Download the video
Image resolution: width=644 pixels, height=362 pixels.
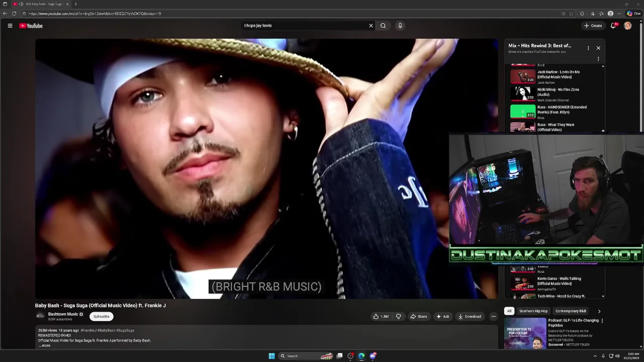click(469, 316)
